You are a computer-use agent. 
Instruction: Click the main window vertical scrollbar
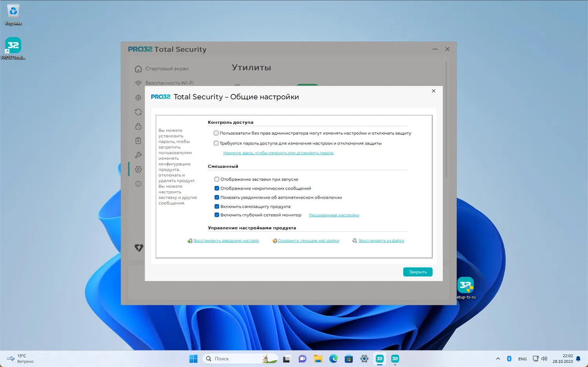pos(446,119)
